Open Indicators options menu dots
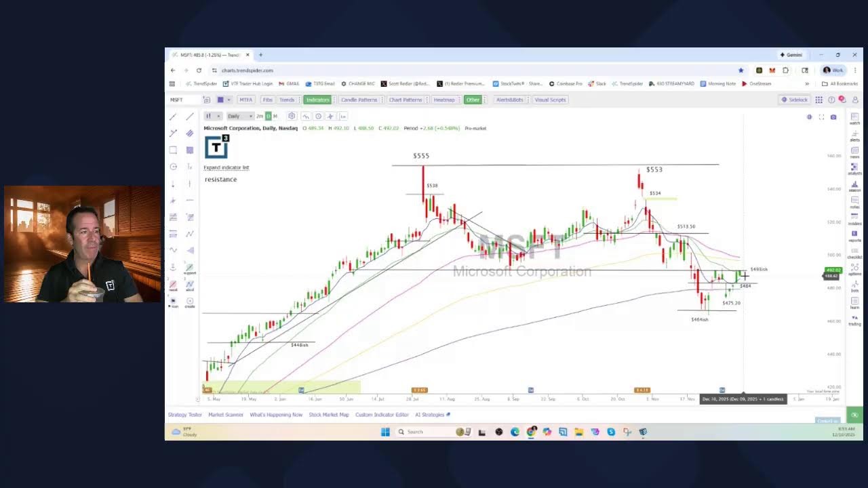The width and height of the screenshot is (868, 488). [334, 100]
